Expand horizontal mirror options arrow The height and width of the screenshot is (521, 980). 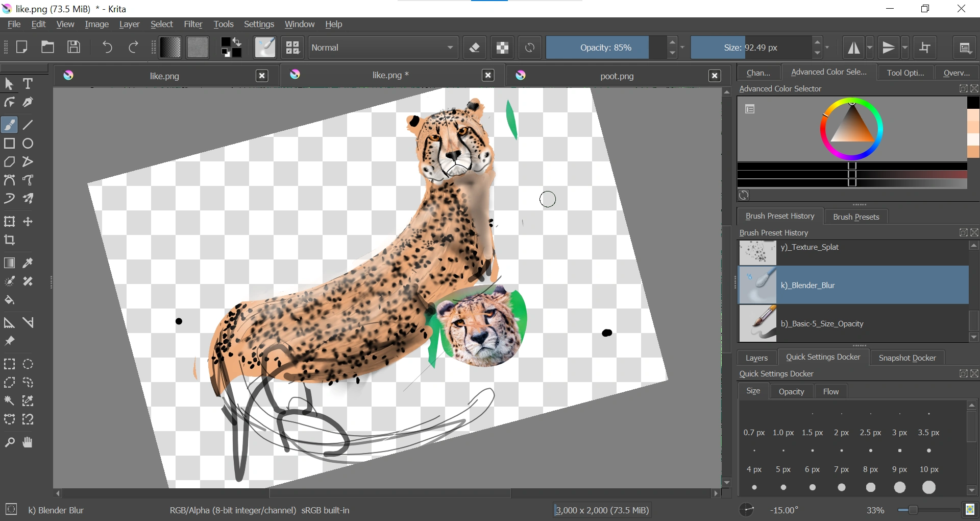(870, 48)
